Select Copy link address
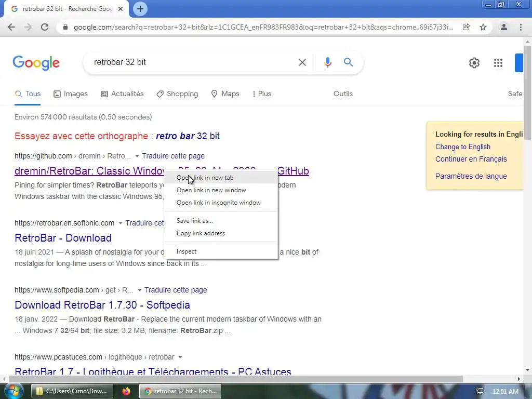This screenshot has height=399, width=532. [x=221, y=233]
